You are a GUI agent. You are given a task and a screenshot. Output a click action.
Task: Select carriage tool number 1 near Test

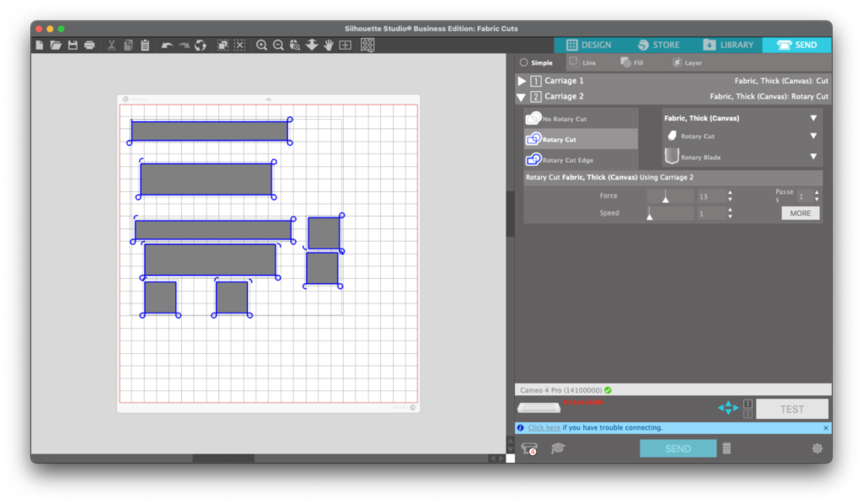[x=748, y=404]
